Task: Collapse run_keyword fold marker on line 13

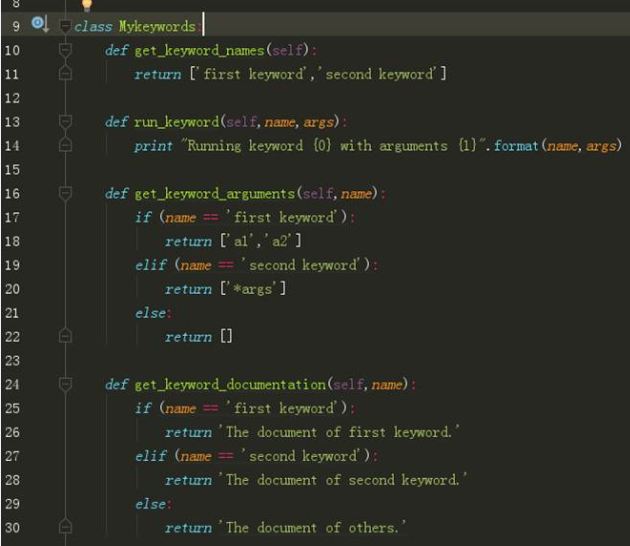Action: point(65,121)
